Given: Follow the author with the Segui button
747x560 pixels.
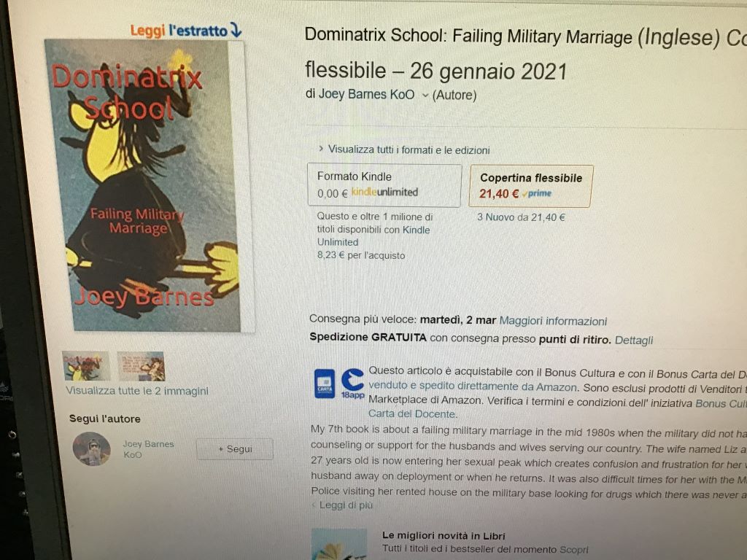Looking at the screenshot, I should [x=235, y=449].
